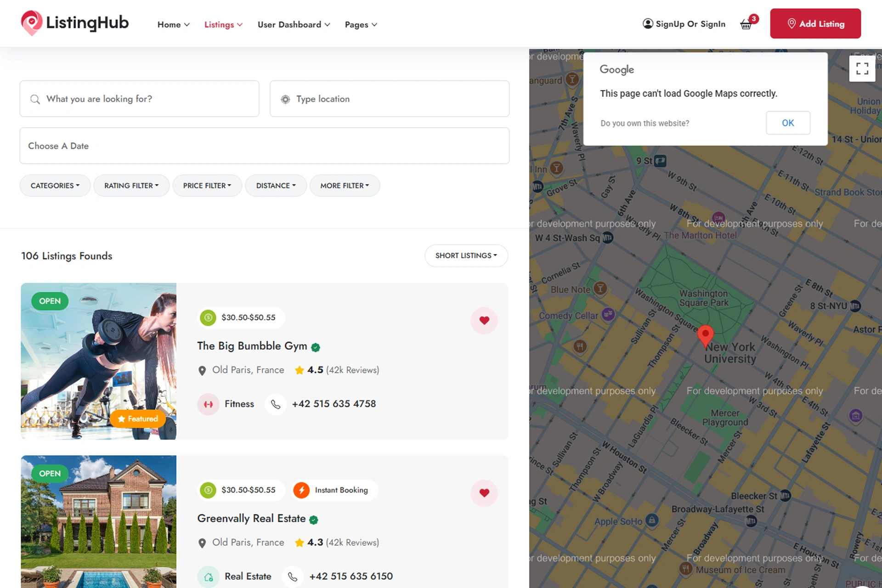Viewport: 882px width, 588px height.
Task: Click phone icon for The Big Bumbble Gym
Action: point(276,404)
